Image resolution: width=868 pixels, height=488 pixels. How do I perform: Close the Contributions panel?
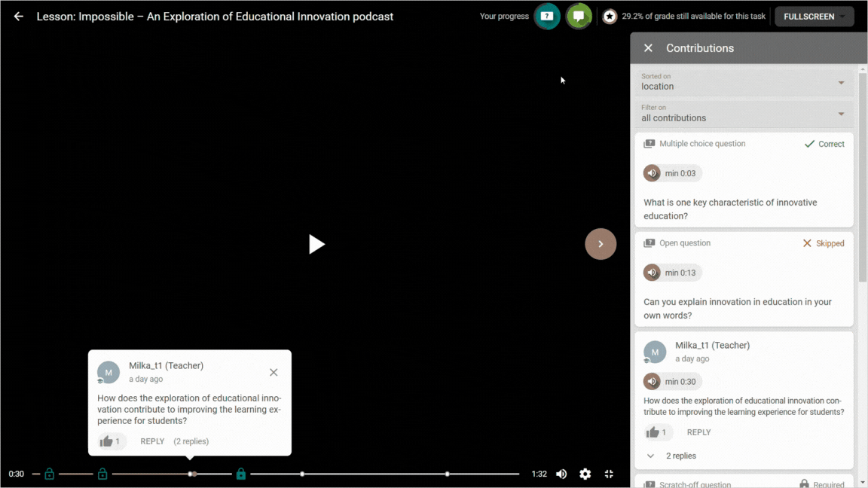648,48
